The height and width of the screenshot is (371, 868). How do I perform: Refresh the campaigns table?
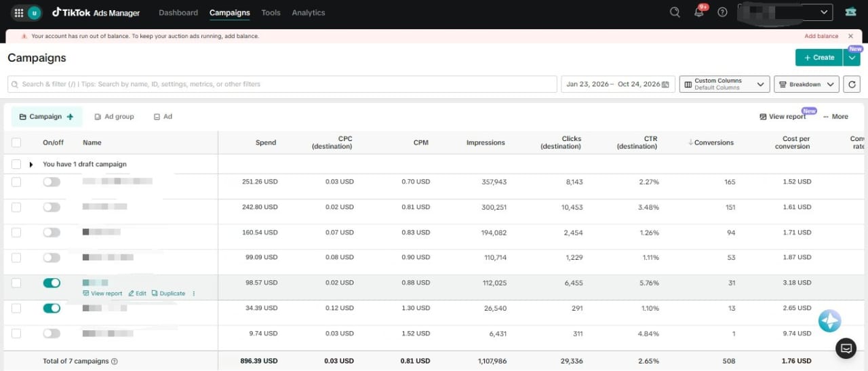[x=852, y=84]
